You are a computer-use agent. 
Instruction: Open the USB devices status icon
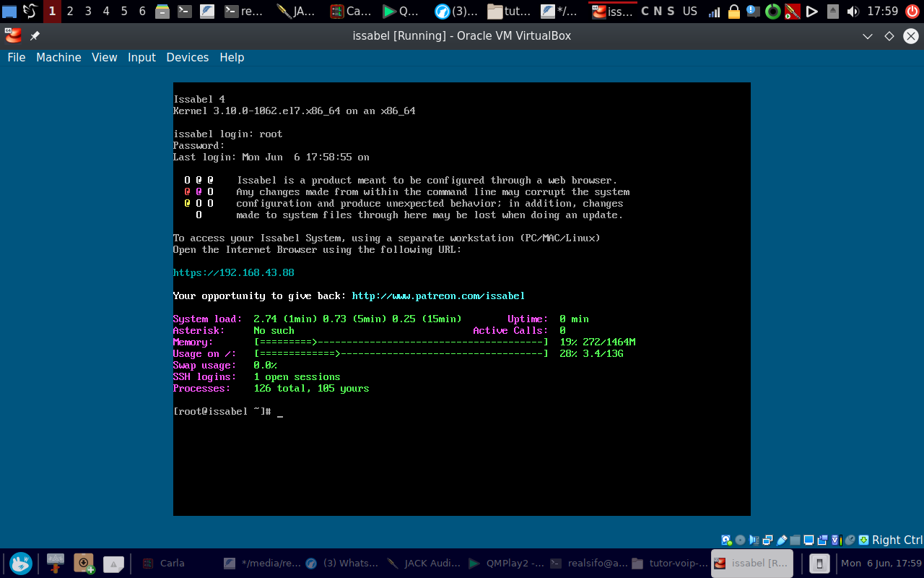782,540
